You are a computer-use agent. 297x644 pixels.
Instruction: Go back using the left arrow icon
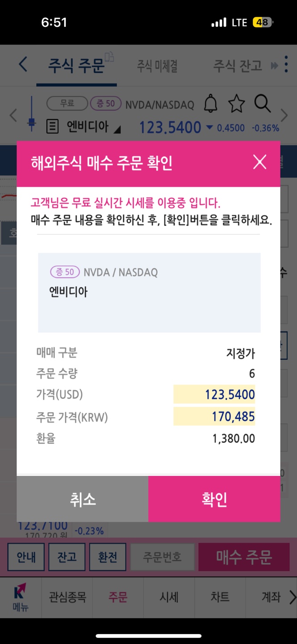click(x=23, y=64)
